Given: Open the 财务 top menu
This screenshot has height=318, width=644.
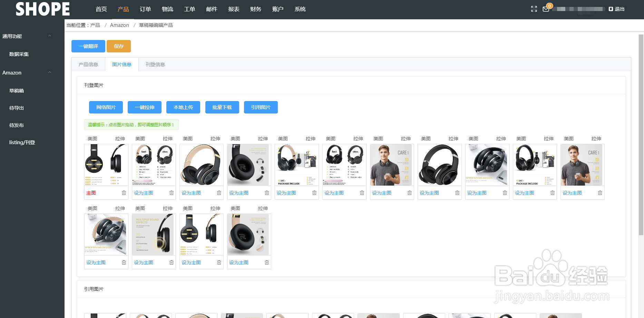Looking at the screenshot, I should pos(256,9).
